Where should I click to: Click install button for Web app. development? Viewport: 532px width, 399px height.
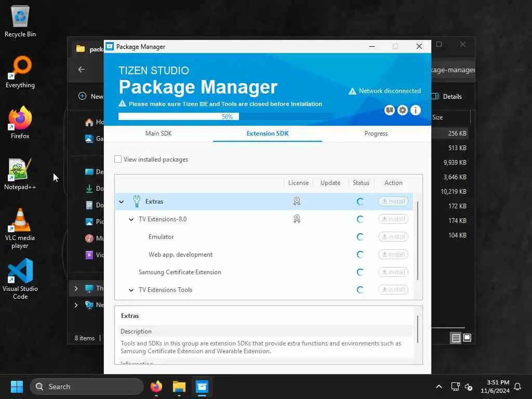click(393, 254)
